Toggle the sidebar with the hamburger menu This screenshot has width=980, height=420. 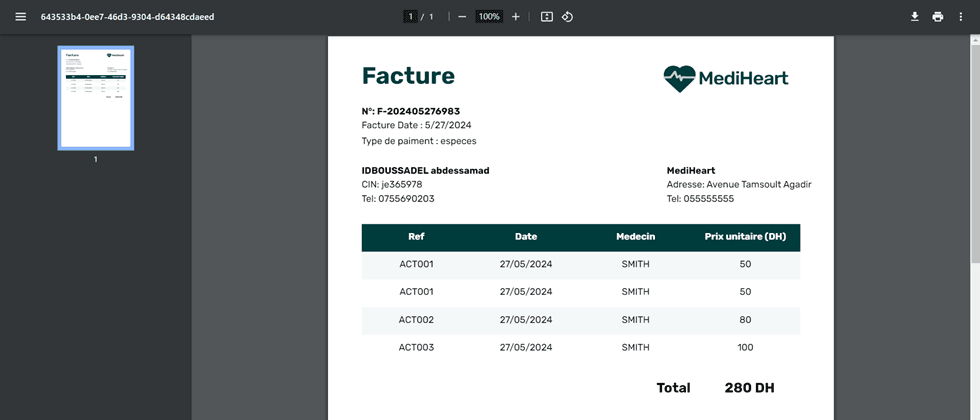click(x=20, y=17)
